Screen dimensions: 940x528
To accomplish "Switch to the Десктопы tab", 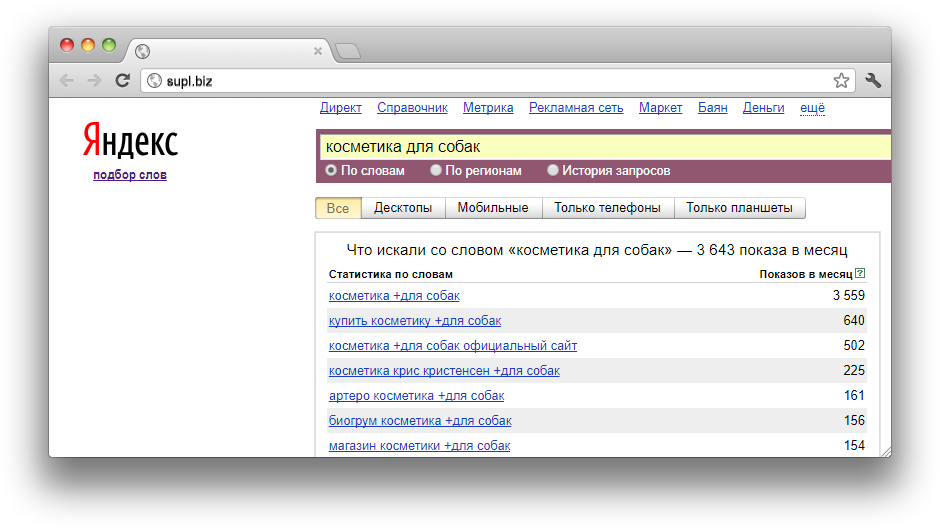I will tap(403, 208).
